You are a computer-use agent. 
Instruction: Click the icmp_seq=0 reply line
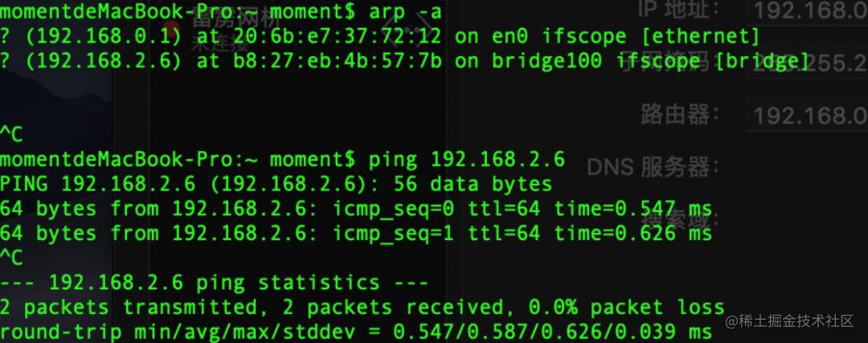356,209
